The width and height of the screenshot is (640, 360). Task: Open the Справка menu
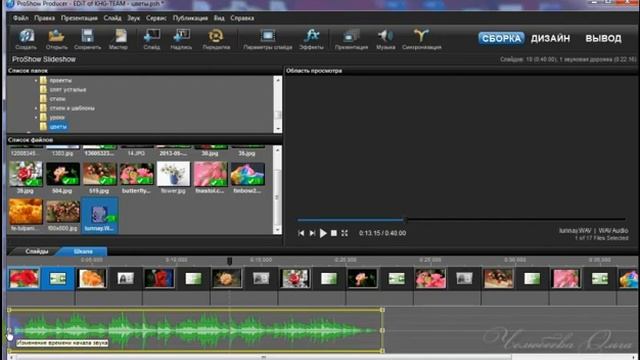coord(242,18)
